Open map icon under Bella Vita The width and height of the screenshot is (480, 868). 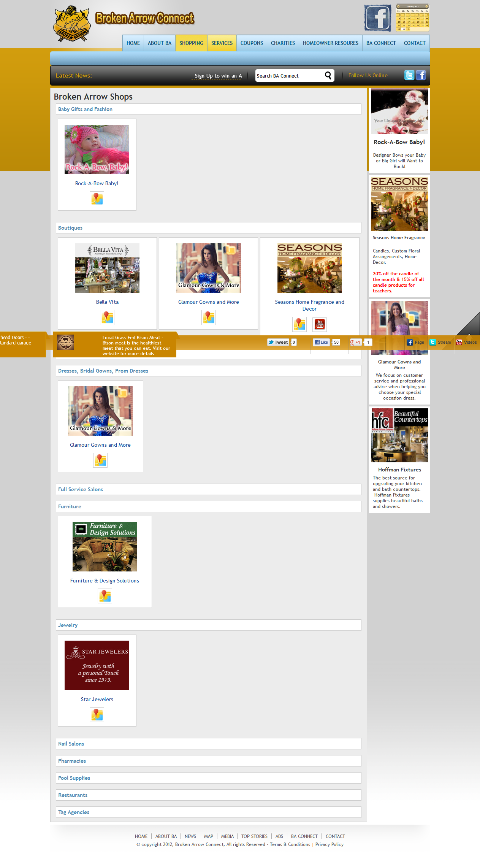pos(107,317)
